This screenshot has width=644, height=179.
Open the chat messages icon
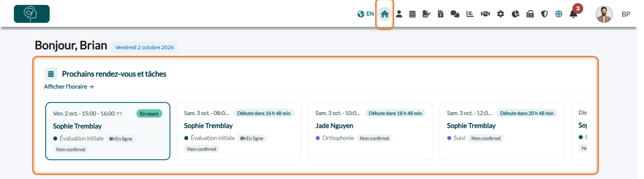(x=455, y=14)
